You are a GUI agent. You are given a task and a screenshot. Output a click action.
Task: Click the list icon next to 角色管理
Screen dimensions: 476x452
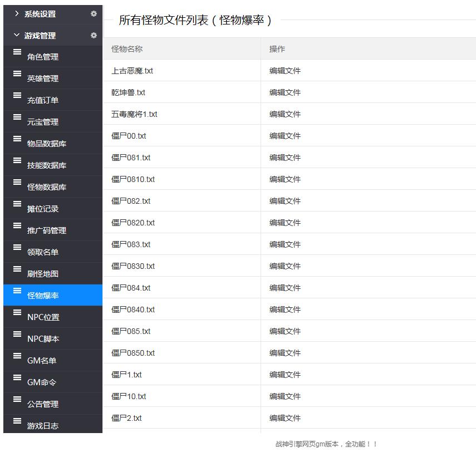[17, 52]
